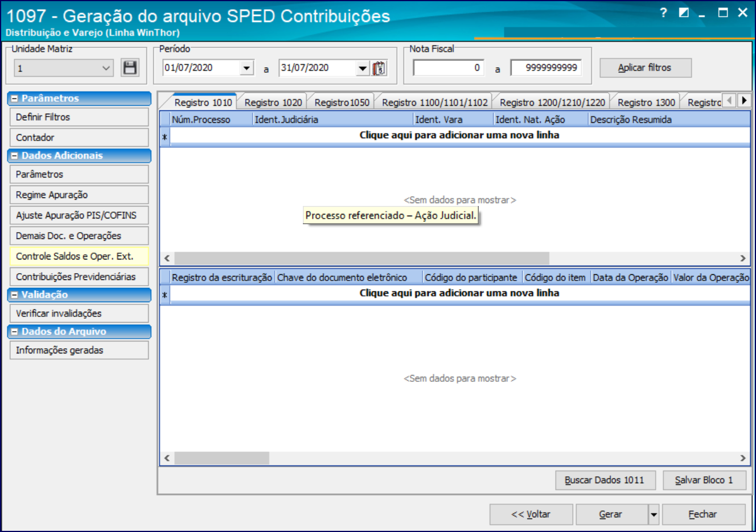This screenshot has height=532, width=756.
Task: Click the Gerar button
Action: tap(611, 514)
